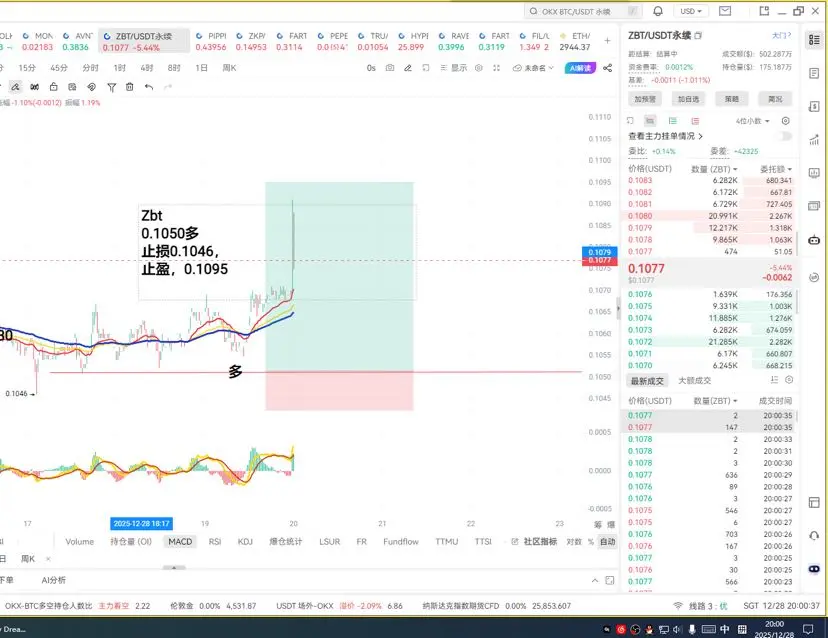
Task: Open the 4位小数 decimal precision dropdown
Action: [752, 121]
